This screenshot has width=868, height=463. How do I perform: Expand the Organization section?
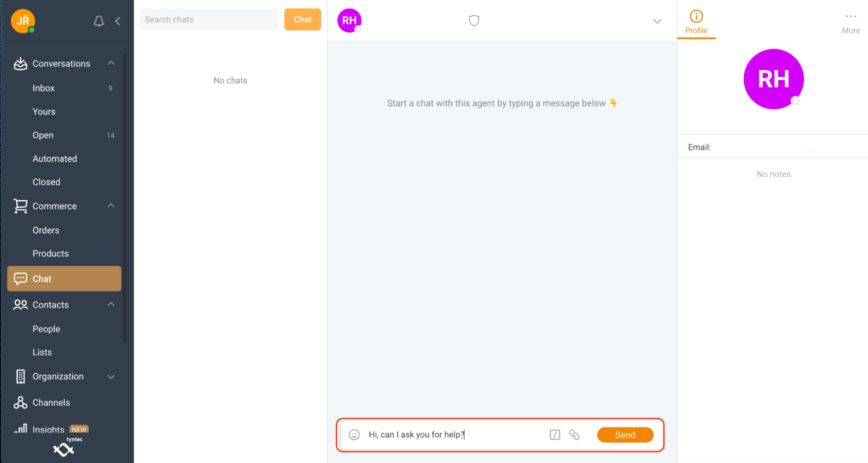tap(111, 377)
